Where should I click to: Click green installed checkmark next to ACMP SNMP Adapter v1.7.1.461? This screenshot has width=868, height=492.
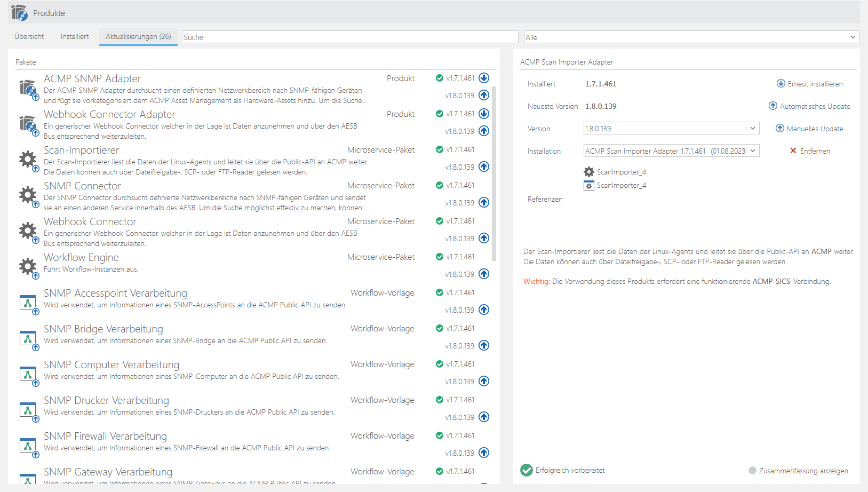(440, 78)
